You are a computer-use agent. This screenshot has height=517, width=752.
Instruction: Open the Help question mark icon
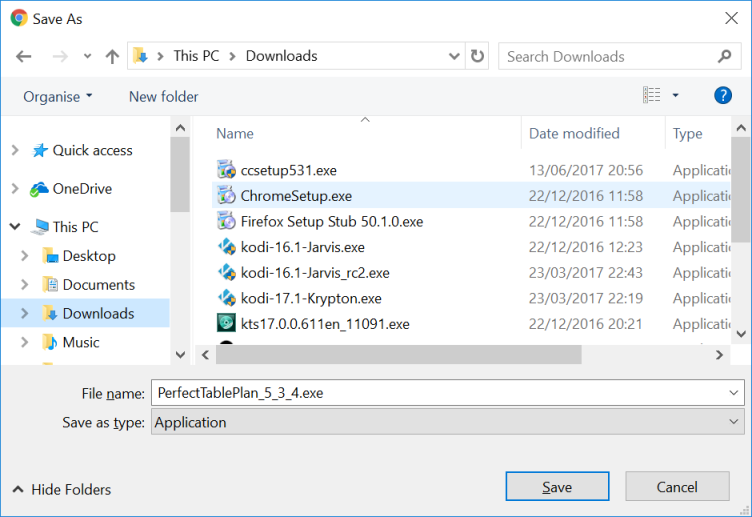pyautogui.click(x=723, y=96)
